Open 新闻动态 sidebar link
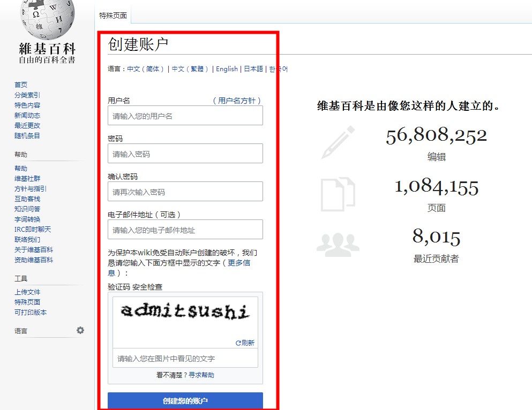532x410 pixels. tap(27, 115)
